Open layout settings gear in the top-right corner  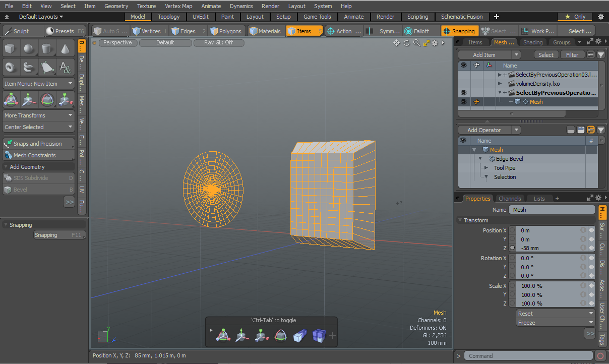click(x=601, y=17)
